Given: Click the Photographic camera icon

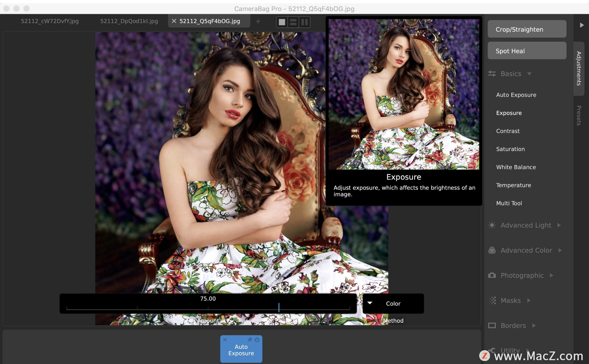Looking at the screenshot, I should pos(492,275).
